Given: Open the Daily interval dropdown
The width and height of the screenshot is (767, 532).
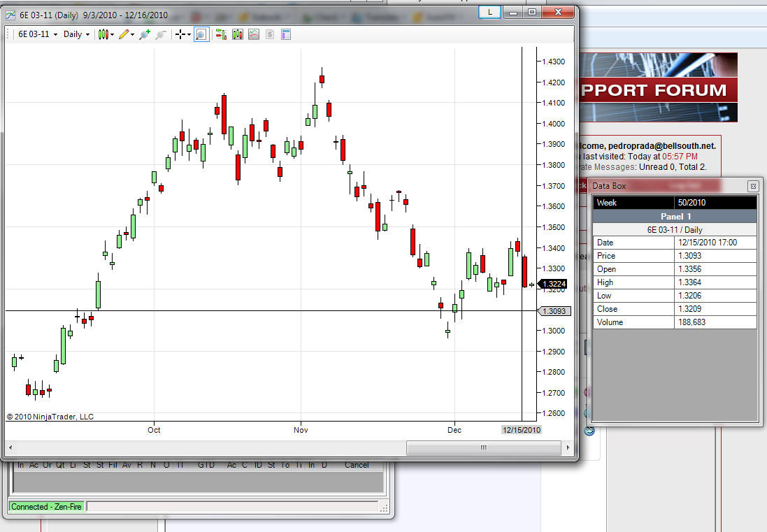Looking at the screenshot, I should point(76,34).
